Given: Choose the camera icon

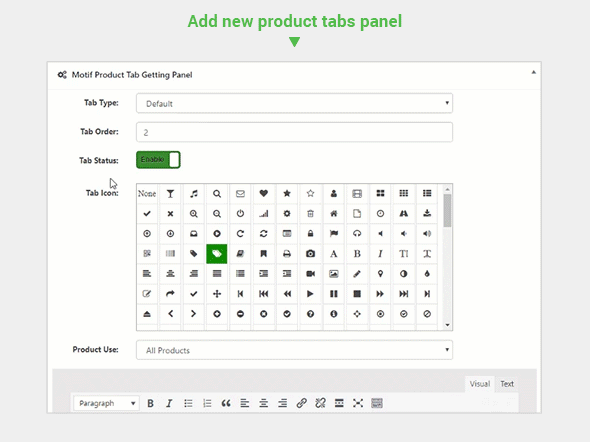Looking at the screenshot, I should [x=310, y=254].
